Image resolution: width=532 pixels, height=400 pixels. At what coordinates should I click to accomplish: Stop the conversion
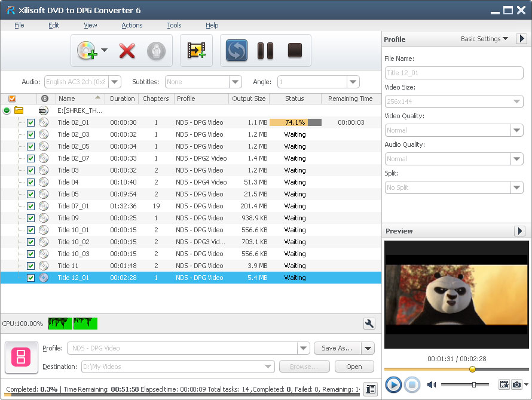click(x=295, y=51)
